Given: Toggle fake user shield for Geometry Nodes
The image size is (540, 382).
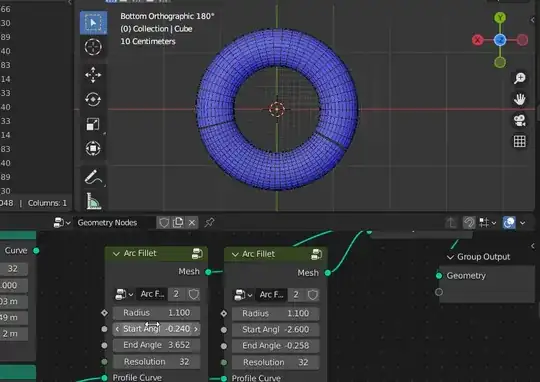Looking at the screenshot, I should click(164, 223).
